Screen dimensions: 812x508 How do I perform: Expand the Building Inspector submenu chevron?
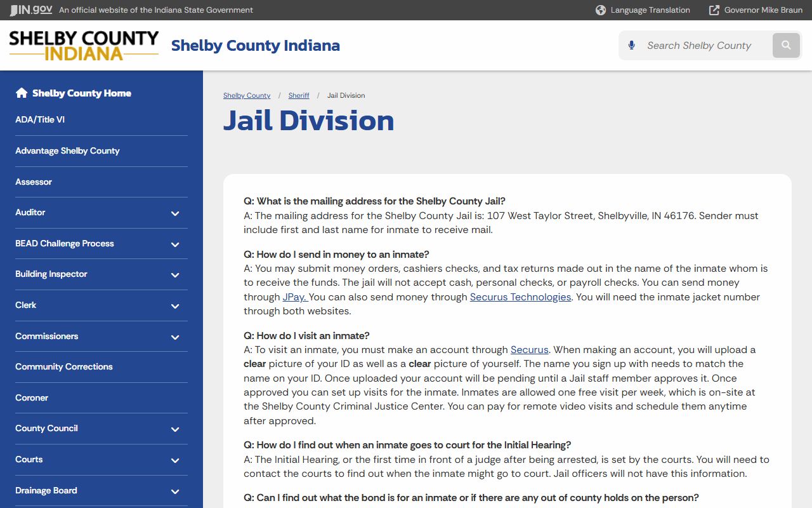(x=175, y=275)
